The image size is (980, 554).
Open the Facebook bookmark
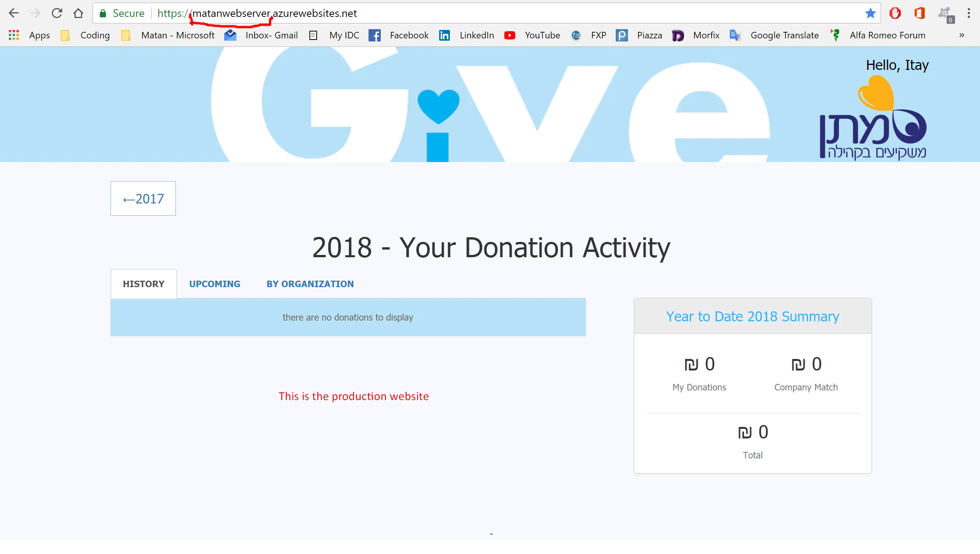[x=398, y=35]
